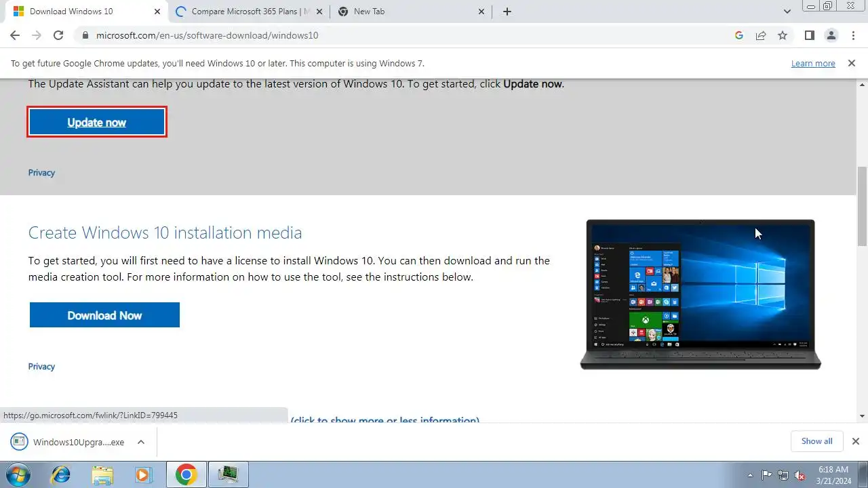Go back to the previous page
The height and width of the screenshot is (488, 868).
[x=15, y=35]
